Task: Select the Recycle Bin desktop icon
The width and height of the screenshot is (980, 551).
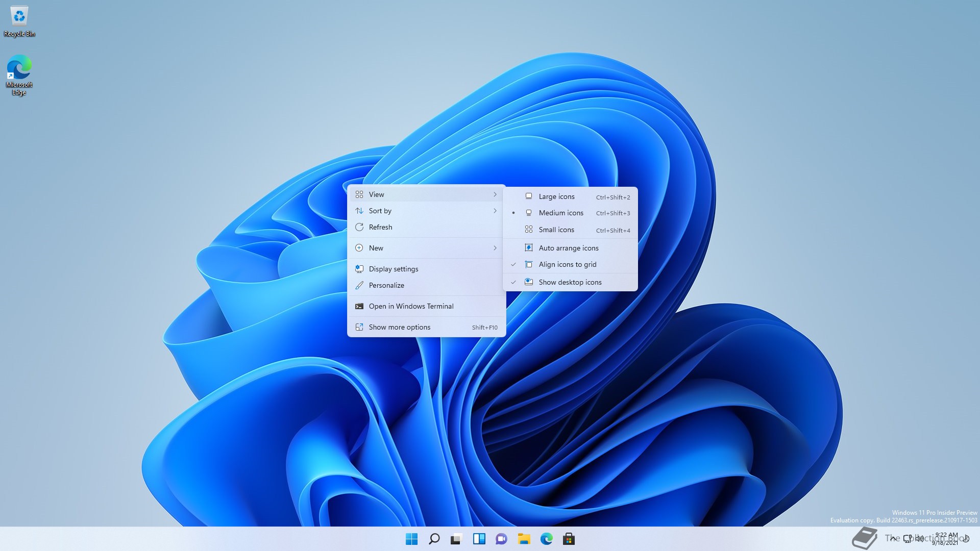Action: tap(19, 21)
